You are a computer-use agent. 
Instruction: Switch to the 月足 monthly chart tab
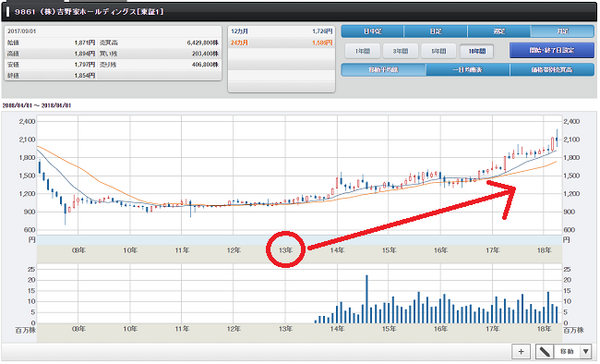pyautogui.click(x=562, y=31)
